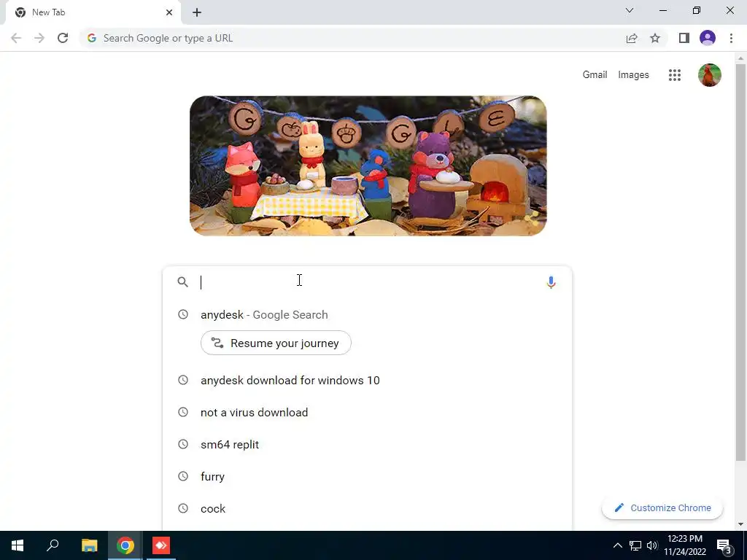Click the Customize Chrome button
The image size is (747, 560).
662,508
